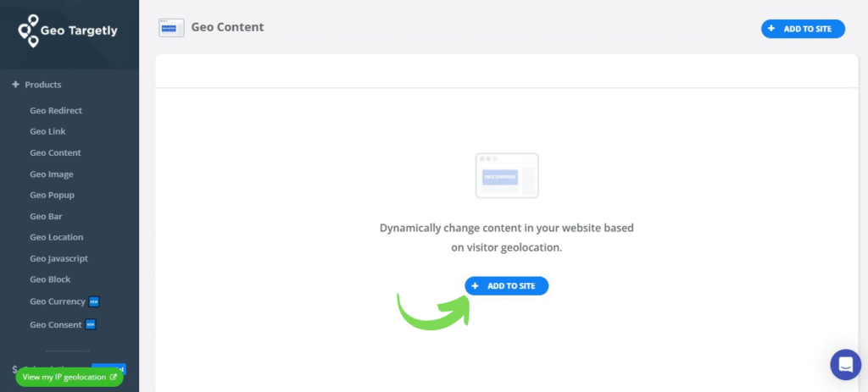Viewport: 868px width, 392px height.
Task: Click the center ADD TO SITE button
Action: (507, 286)
